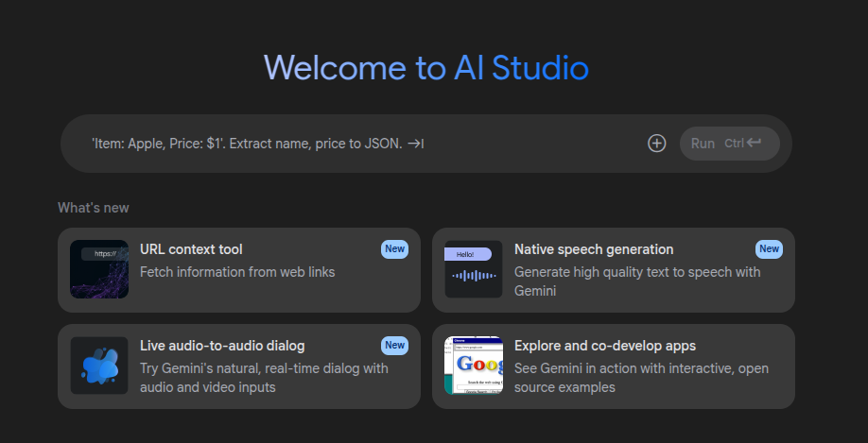
Task: Click the New badge on Live audio-to-audio dialog
Action: (x=394, y=346)
